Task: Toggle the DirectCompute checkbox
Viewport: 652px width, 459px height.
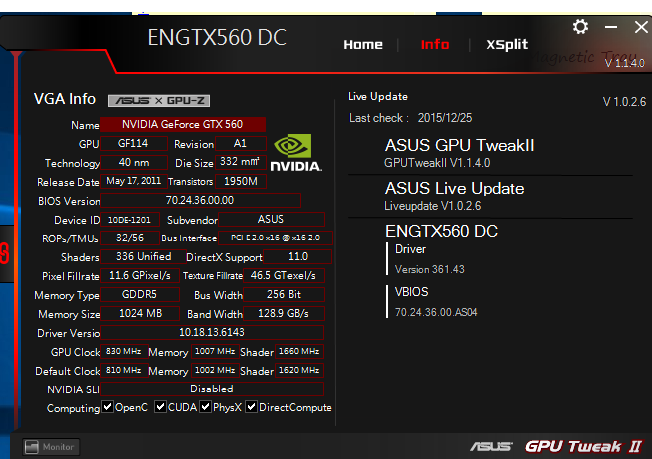Action: pyautogui.click(x=251, y=407)
